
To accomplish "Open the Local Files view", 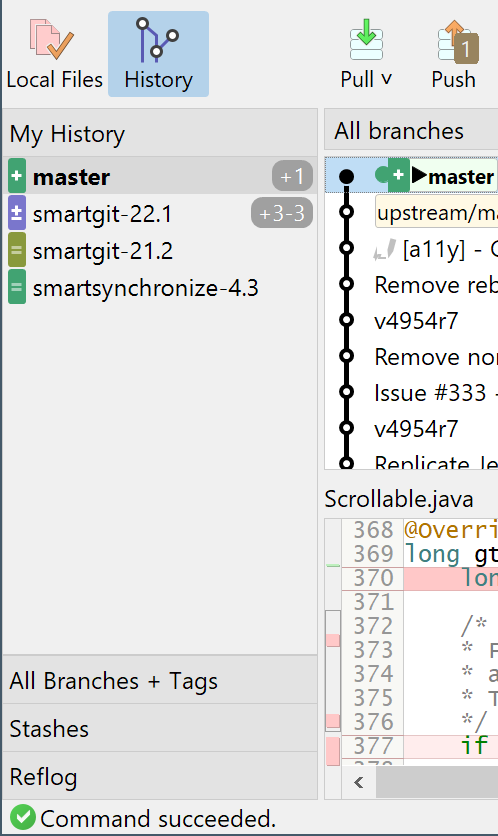I will point(54,54).
